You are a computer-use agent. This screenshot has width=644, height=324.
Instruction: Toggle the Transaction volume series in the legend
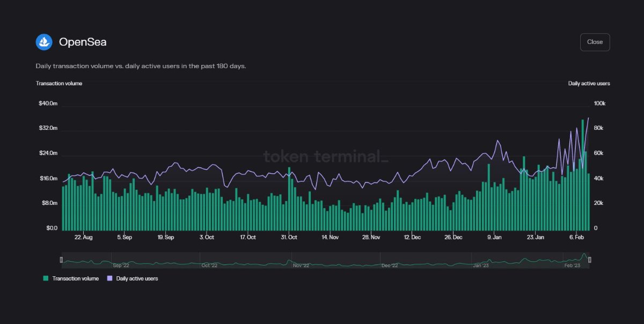point(71,278)
